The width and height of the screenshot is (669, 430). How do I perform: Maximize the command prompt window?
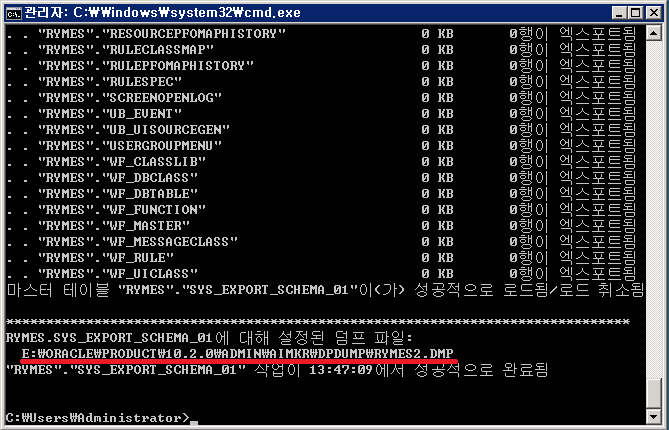tap(630, 12)
